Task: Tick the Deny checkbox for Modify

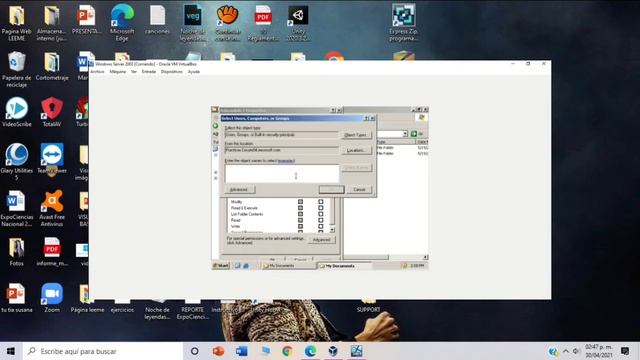Action: tap(320, 202)
